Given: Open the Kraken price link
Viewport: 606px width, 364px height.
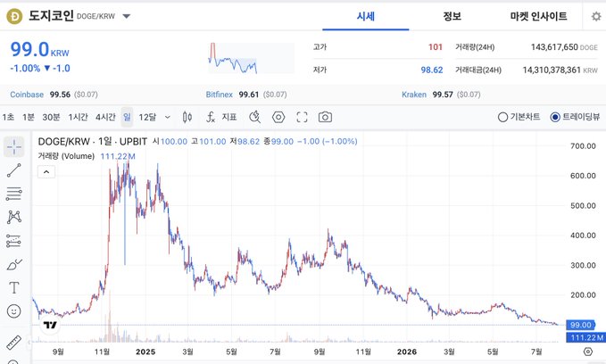Looking at the screenshot, I should (414, 95).
